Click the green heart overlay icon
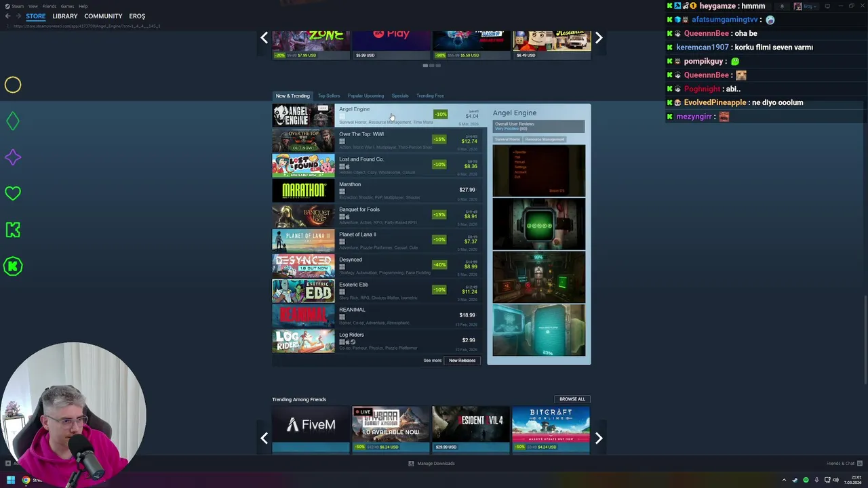The height and width of the screenshot is (488, 868). [13, 194]
